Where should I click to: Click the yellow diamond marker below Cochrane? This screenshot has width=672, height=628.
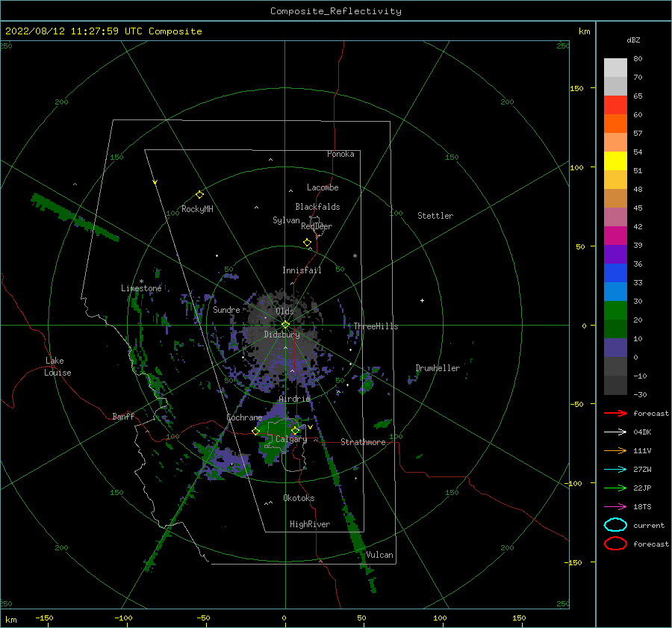point(256,432)
